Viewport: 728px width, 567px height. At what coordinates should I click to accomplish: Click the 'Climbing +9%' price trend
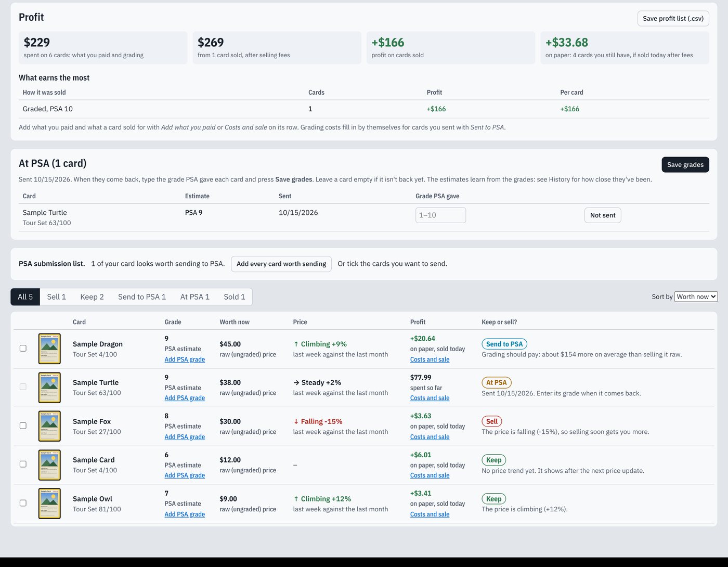[320, 344]
